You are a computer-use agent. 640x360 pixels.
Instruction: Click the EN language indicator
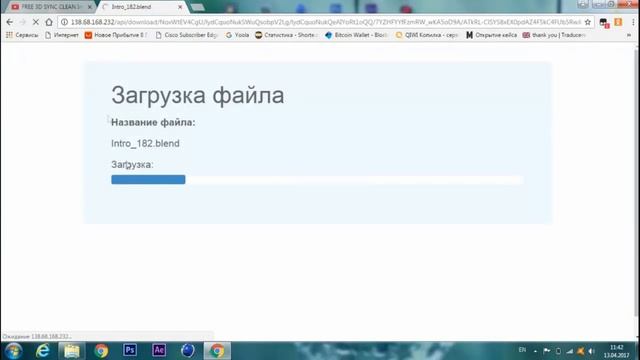tap(522, 350)
